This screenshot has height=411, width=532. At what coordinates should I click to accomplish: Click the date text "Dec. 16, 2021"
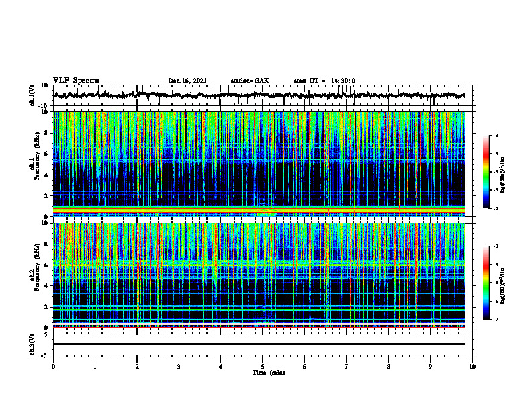click(x=187, y=81)
